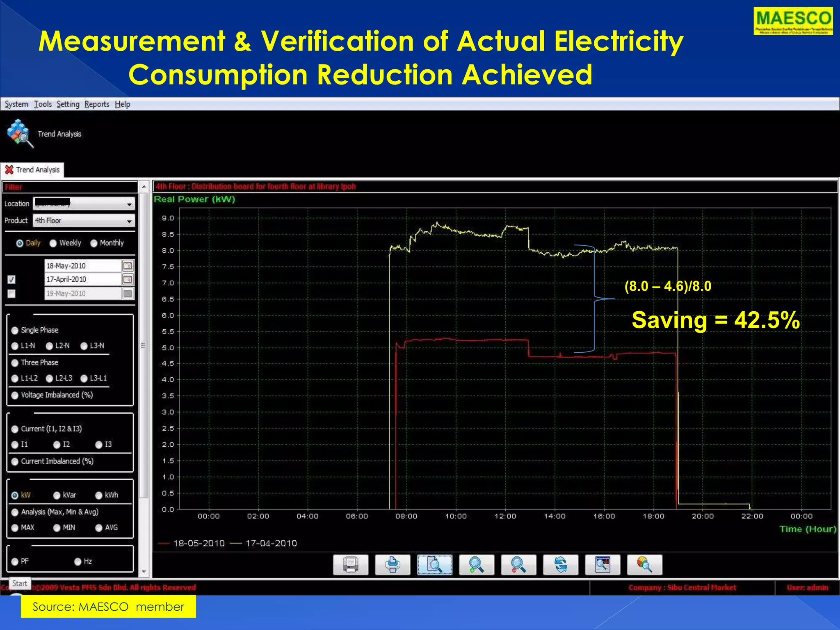This screenshot has height=630, width=840.
Task: Click the 17-April-2010 date field
Action: [83, 279]
